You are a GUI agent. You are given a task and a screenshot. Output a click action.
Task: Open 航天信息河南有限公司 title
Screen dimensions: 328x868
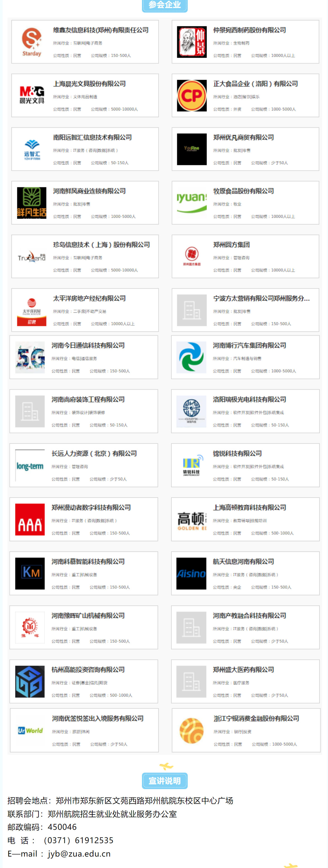(x=243, y=562)
